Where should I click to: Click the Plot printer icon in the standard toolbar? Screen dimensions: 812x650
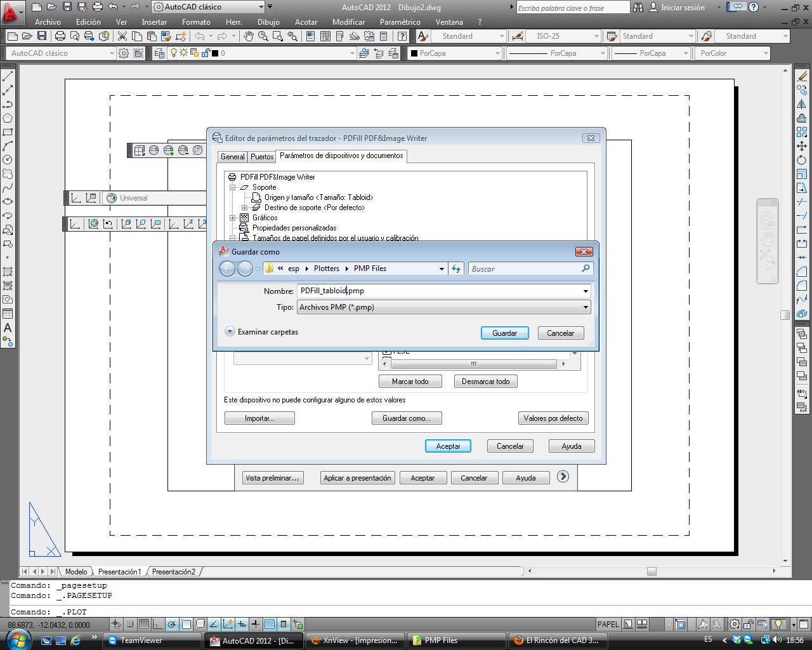[60, 36]
